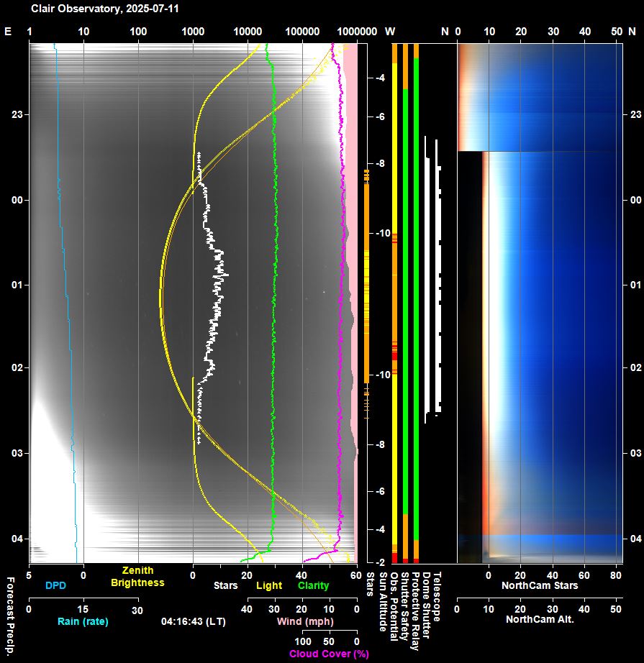Screen dimensions: 644x663
Task: Click the green Clarity legend label
Action: (313, 586)
